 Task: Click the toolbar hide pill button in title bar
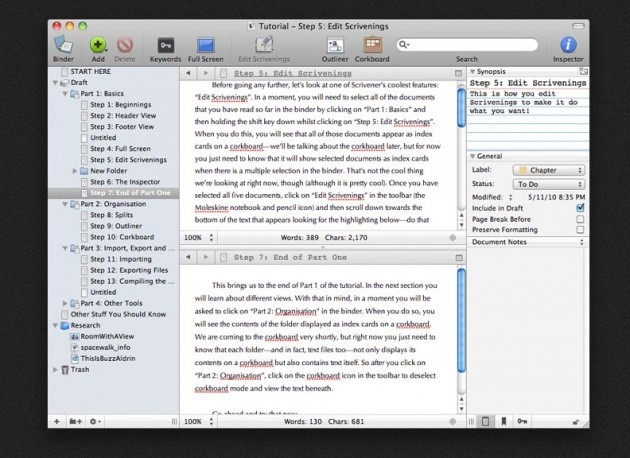[x=578, y=26]
